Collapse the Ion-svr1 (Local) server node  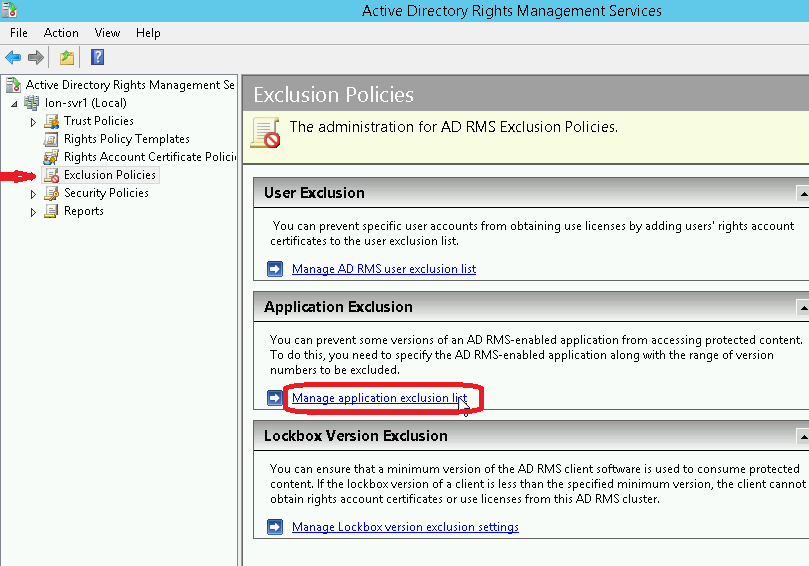(x=14, y=104)
